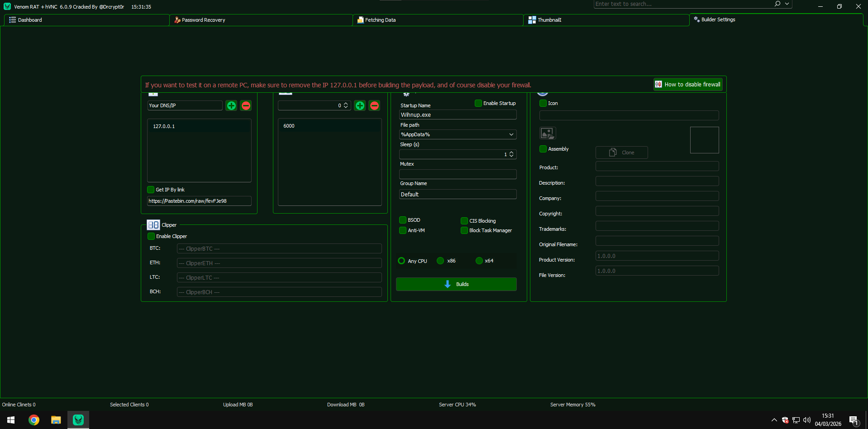Image resolution: width=868 pixels, height=429 pixels.
Task: Add port using the green plus icon
Action: [360, 105]
